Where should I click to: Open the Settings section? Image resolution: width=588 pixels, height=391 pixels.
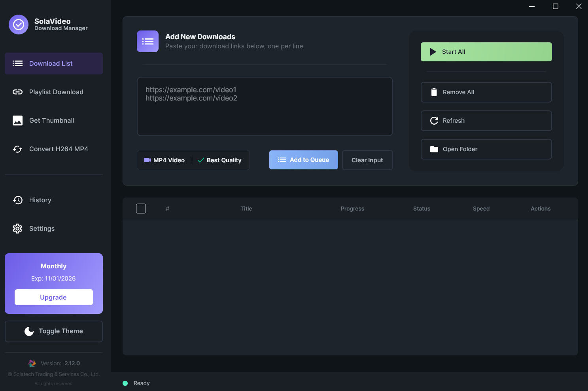click(42, 228)
